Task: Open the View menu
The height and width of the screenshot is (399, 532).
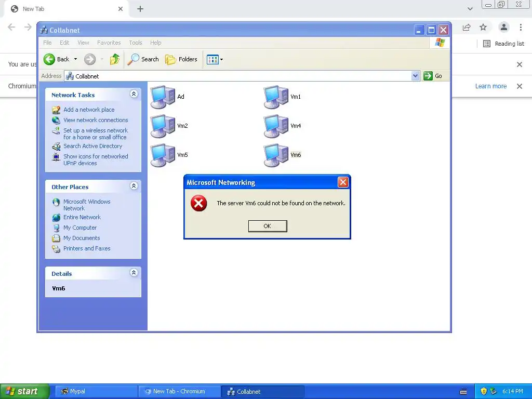Action: click(83, 43)
